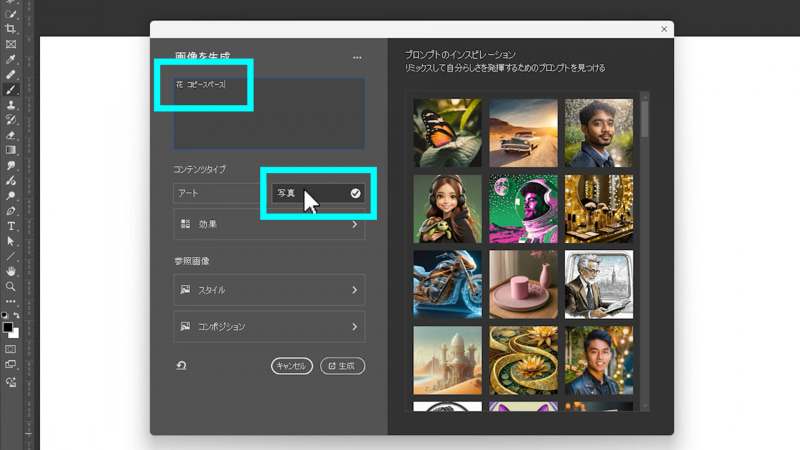Select the Eraser tool
The width and height of the screenshot is (800, 450).
point(11,135)
